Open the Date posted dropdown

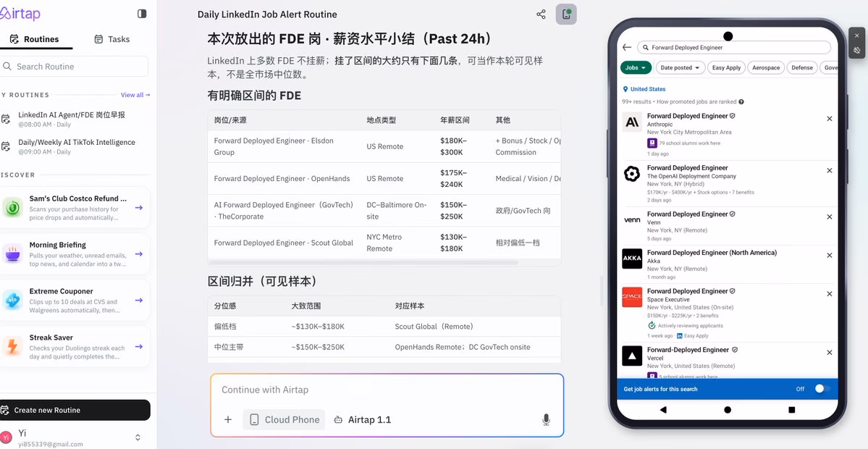click(x=680, y=67)
